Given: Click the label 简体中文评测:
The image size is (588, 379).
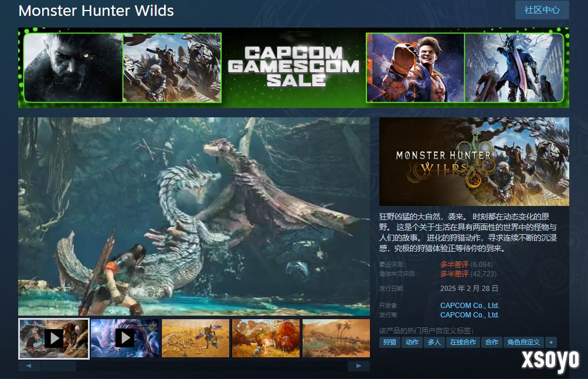Looking at the screenshot, I should 398,274.
